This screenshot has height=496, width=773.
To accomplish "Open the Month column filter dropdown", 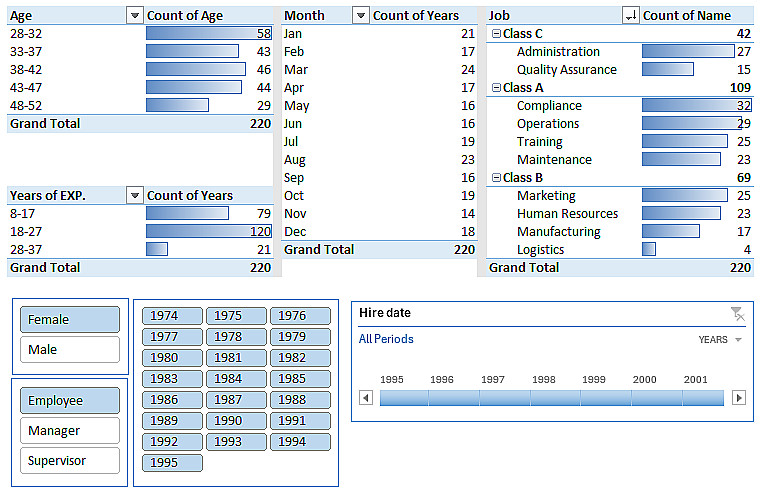I will (x=361, y=16).
